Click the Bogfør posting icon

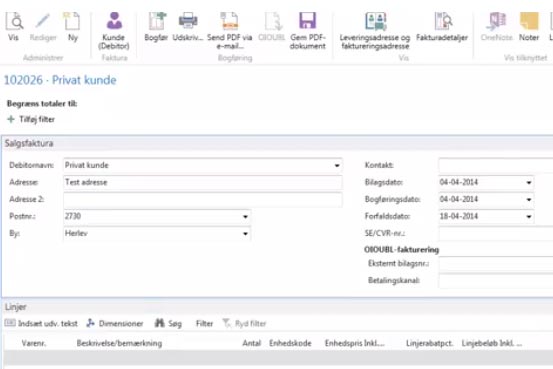tap(156, 21)
